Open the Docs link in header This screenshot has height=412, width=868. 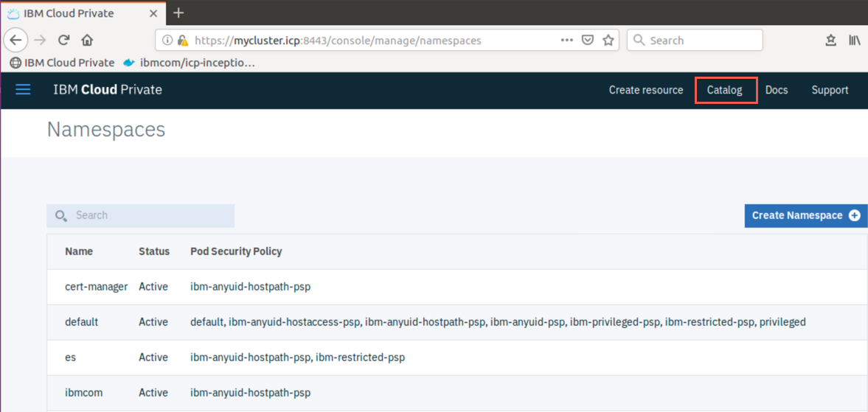tap(777, 90)
